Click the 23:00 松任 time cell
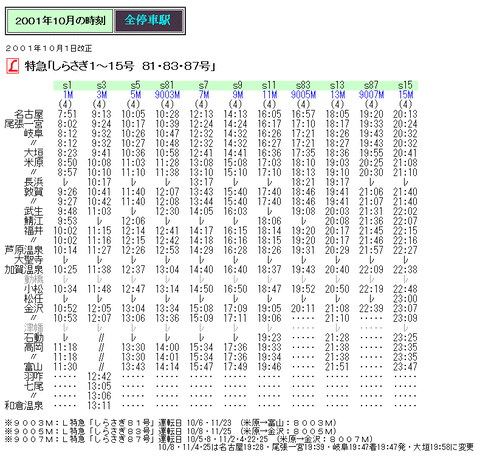 (x=405, y=299)
